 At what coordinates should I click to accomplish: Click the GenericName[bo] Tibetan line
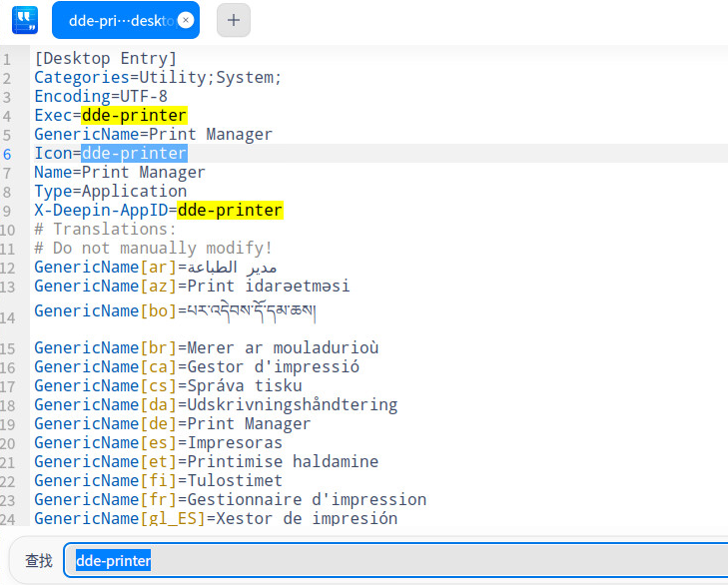[175, 311]
